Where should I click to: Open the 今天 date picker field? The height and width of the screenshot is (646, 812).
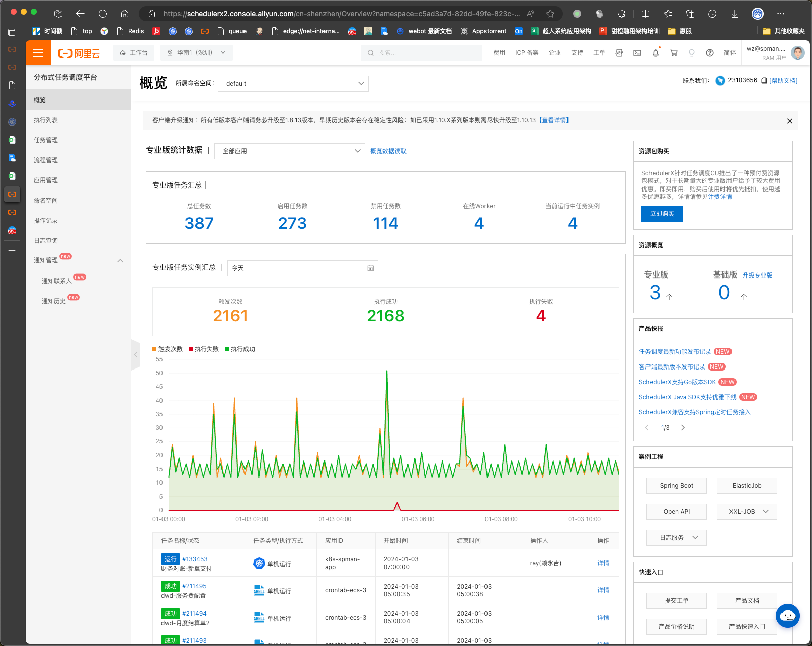tap(303, 268)
